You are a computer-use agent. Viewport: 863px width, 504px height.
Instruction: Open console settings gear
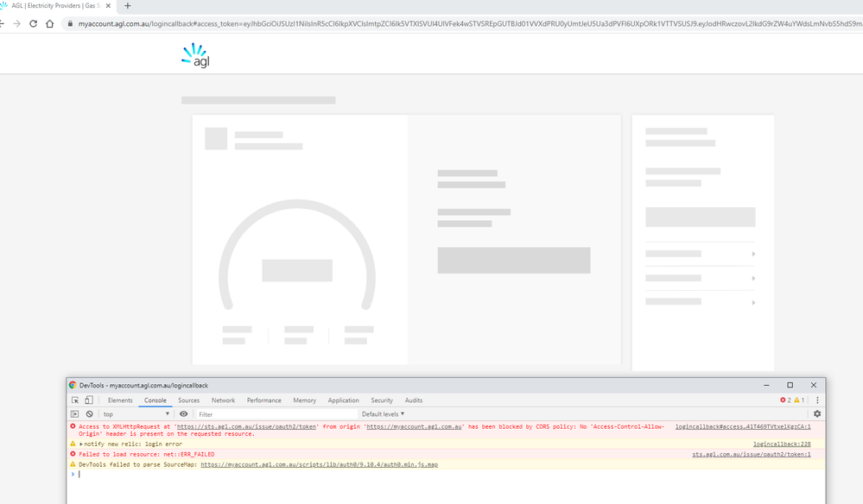tap(817, 414)
